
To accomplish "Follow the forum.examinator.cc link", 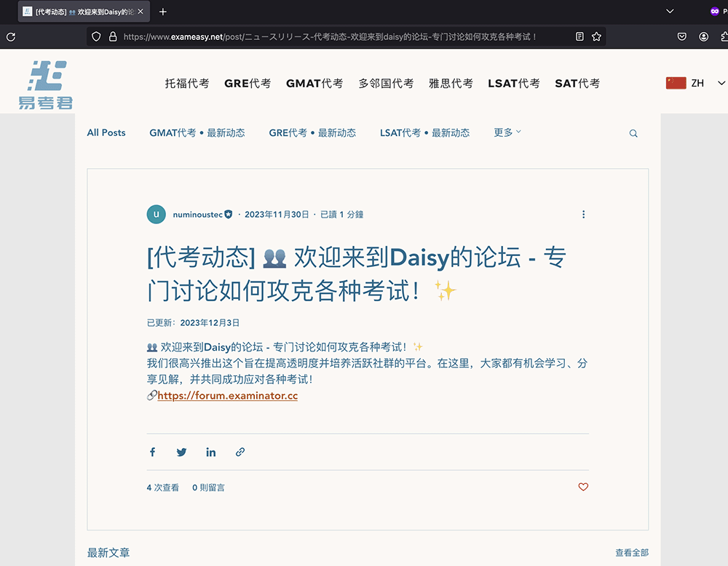I will [227, 396].
